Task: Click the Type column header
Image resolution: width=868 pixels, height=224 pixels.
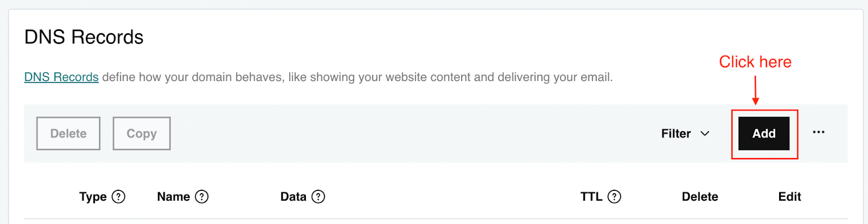Action: coord(93,197)
